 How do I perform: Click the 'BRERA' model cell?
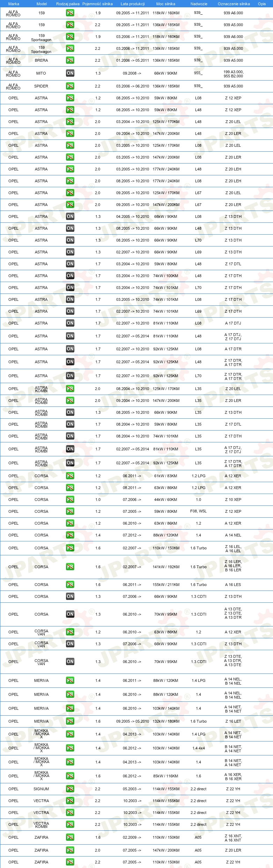tap(42, 60)
